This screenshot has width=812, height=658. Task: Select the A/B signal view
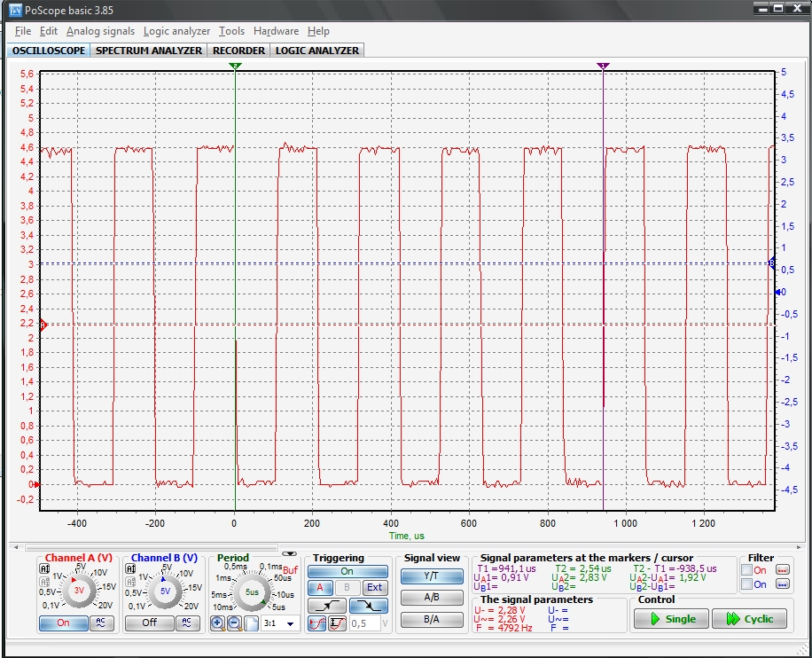coord(432,598)
